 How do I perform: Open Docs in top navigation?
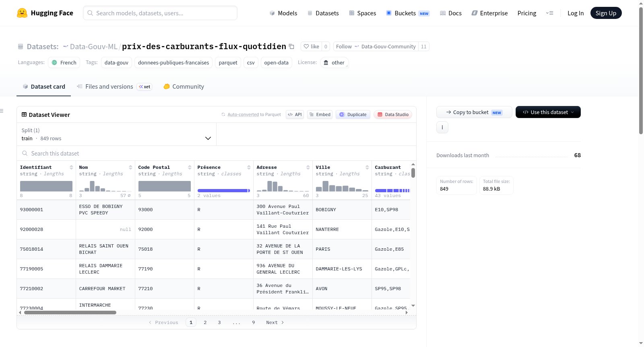tap(450, 13)
